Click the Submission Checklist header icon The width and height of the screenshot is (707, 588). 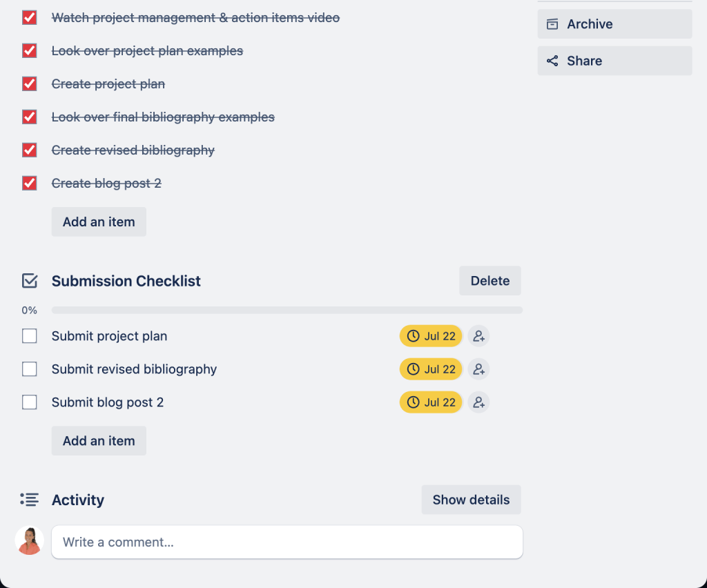(x=30, y=281)
